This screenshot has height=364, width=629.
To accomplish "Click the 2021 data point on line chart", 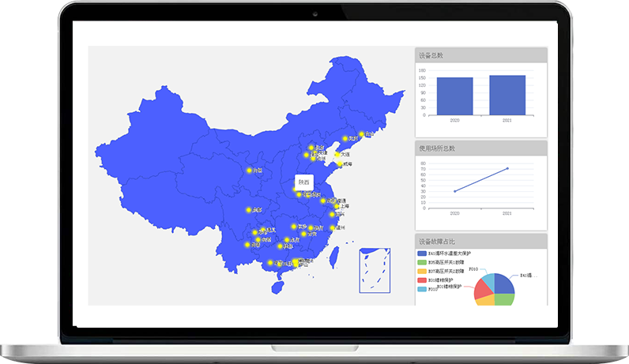I will click(507, 168).
